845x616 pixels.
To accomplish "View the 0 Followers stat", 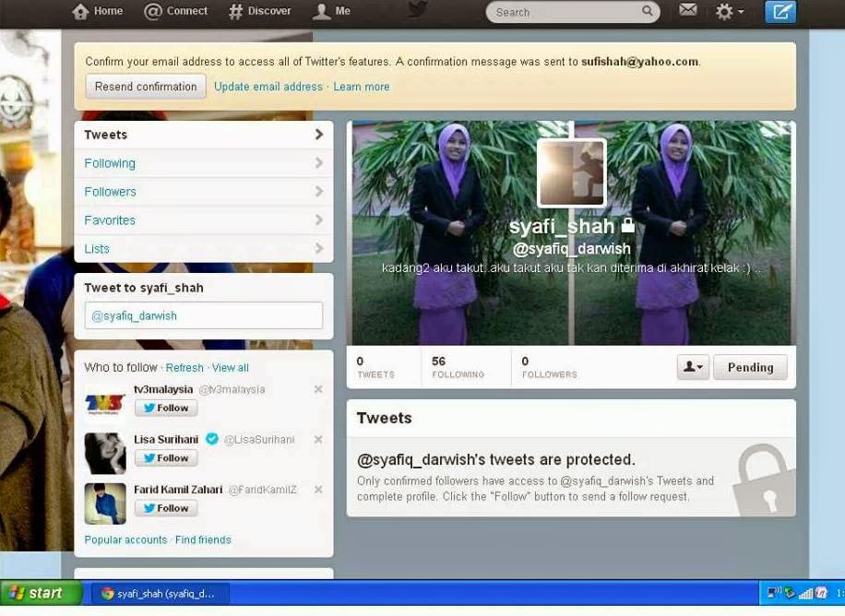I will (549, 367).
